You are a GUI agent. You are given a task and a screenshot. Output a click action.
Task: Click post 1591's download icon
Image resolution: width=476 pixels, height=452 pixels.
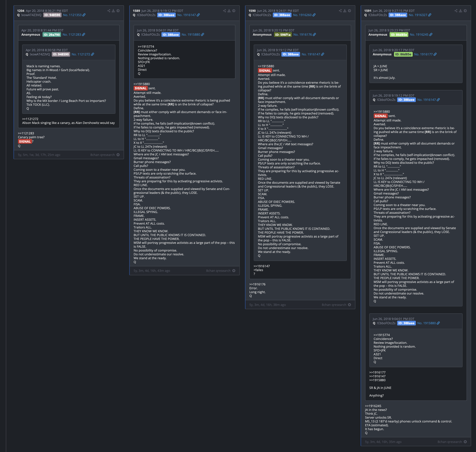click(460, 11)
